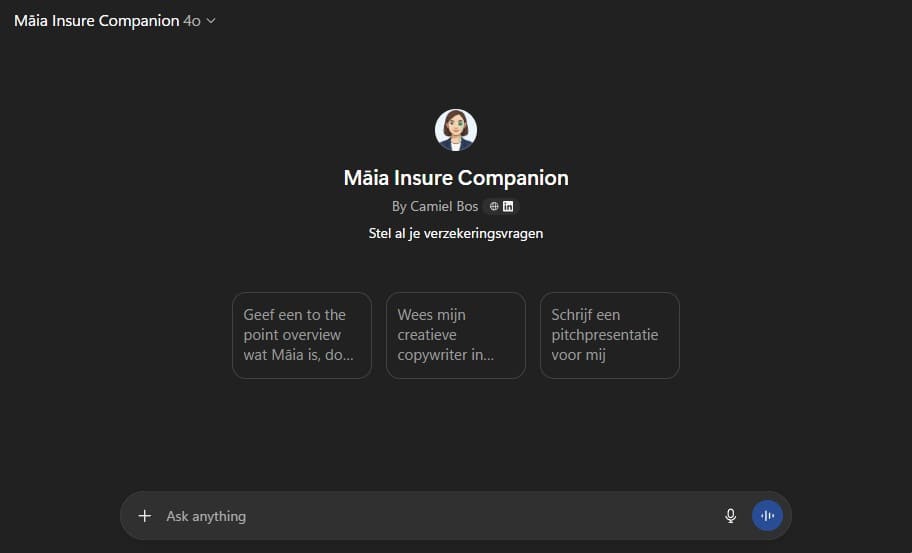Screen dimensions: 912x553
Task: Pick the "Schrijf een pitchpresentatie voor mij" prompt
Action: [609, 335]
